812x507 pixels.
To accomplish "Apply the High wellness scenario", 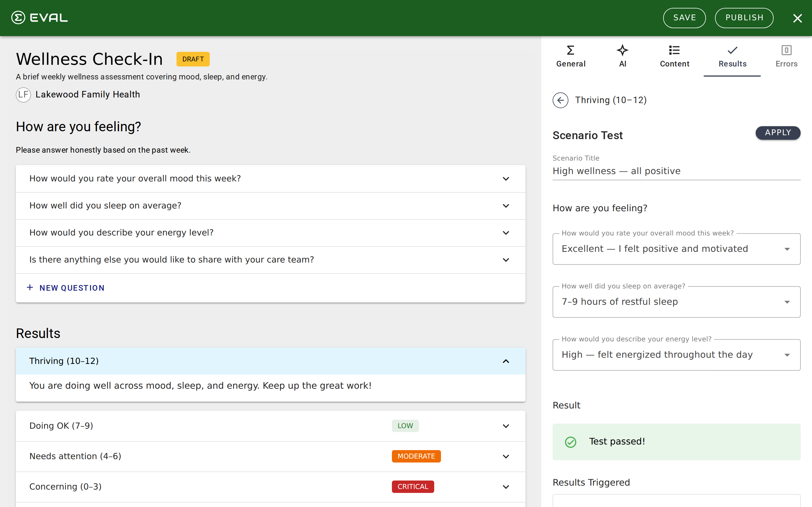I will [x=778, y=132].
